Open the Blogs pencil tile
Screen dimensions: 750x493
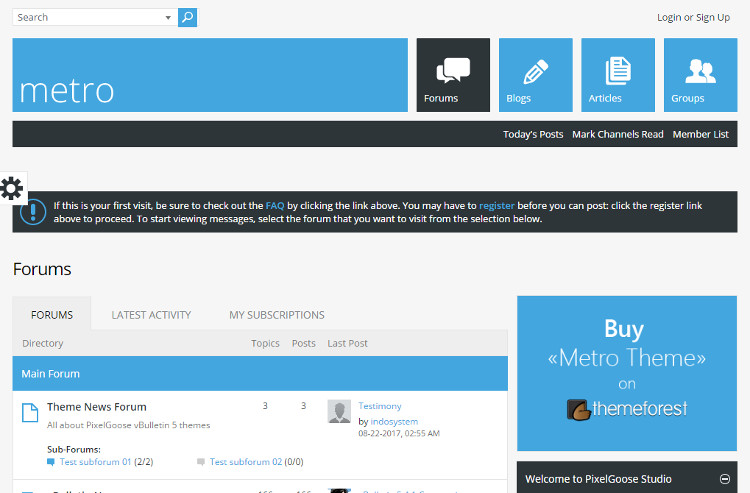(x=535, y=75)
